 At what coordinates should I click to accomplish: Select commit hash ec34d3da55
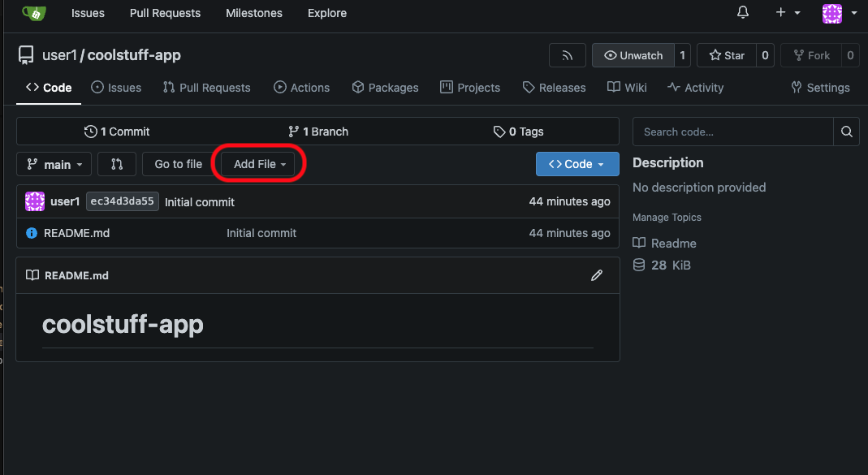click(x=122, y=201)
